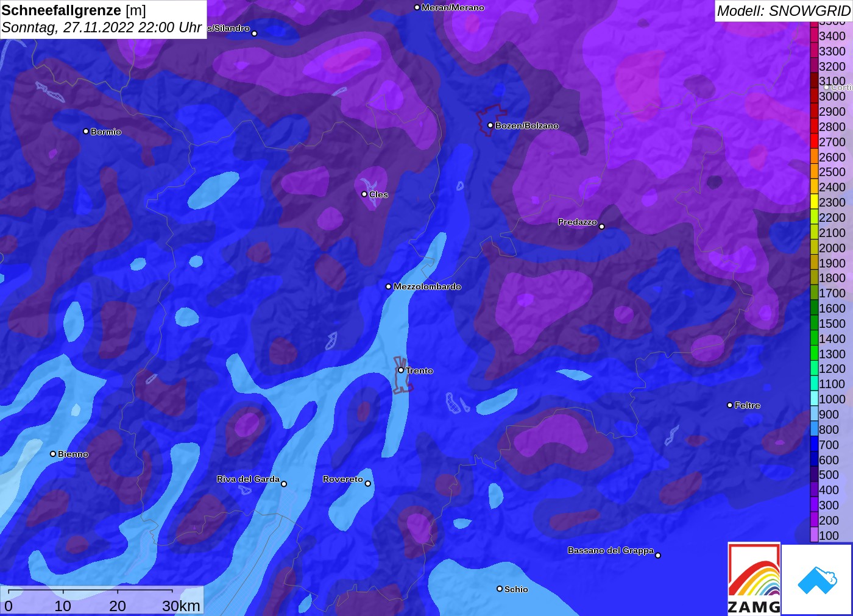This screenshot has width=853, height=616.
Task: Pick the 1000 cyan legend swatch
Action: pyautogui.click(x=814, y=398)
